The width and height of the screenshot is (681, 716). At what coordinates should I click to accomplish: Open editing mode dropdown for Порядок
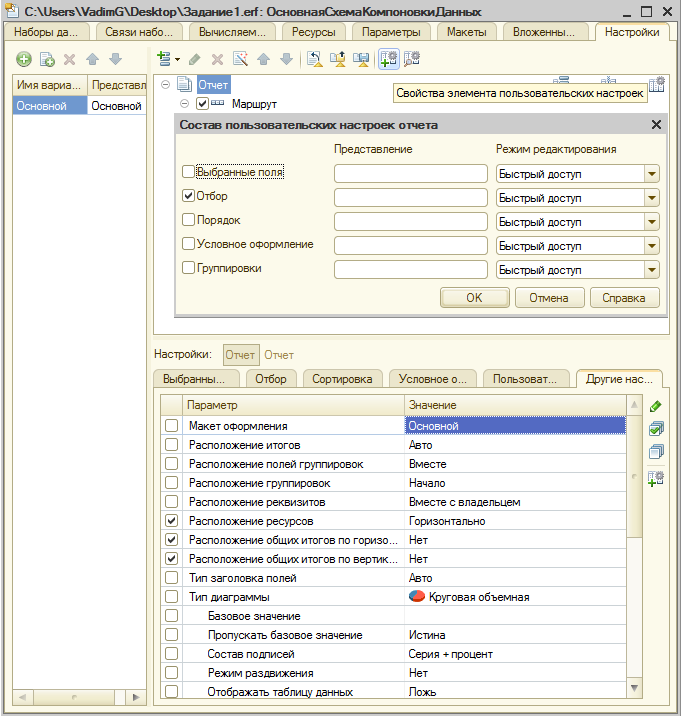[652, 221]
